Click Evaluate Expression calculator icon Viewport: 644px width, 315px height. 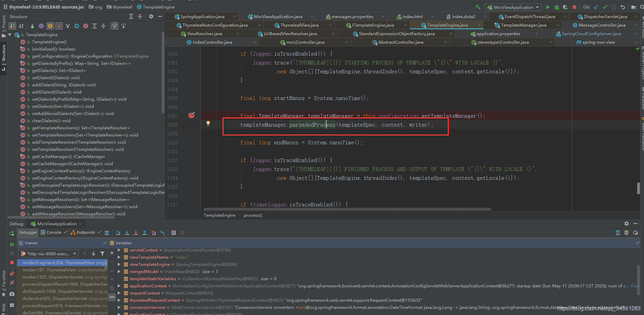174,233
